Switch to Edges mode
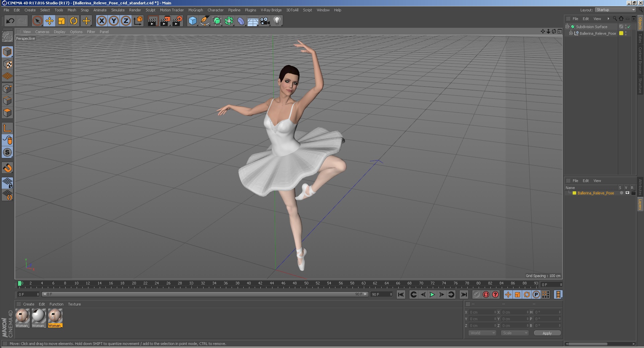The height and width of the screenshot is (348, 644). [7, 101]
